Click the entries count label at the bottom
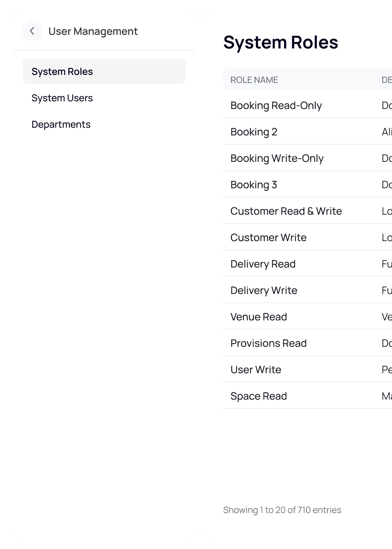This screenshot has width=392, height=549. point(282,510)
